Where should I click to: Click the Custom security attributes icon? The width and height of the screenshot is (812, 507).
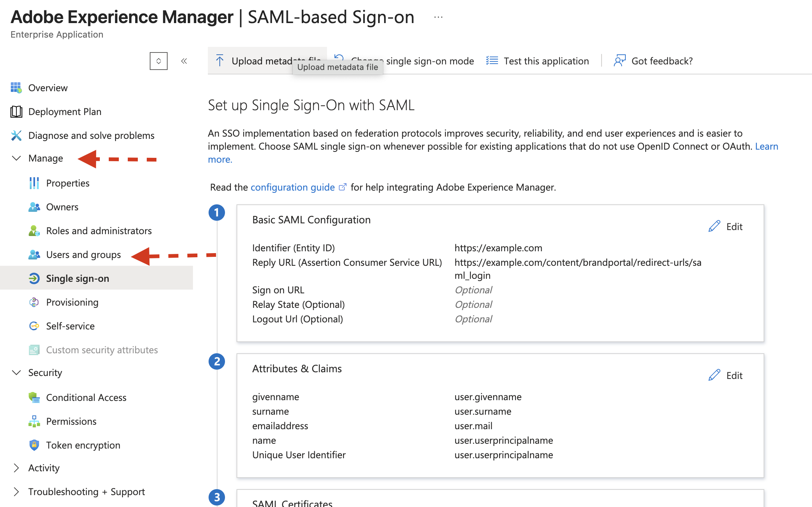coord(34,350)
